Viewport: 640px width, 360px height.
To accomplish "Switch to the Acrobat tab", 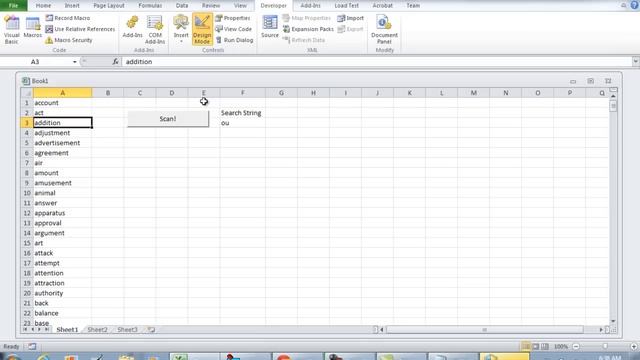I will click(x=382, y=5).
